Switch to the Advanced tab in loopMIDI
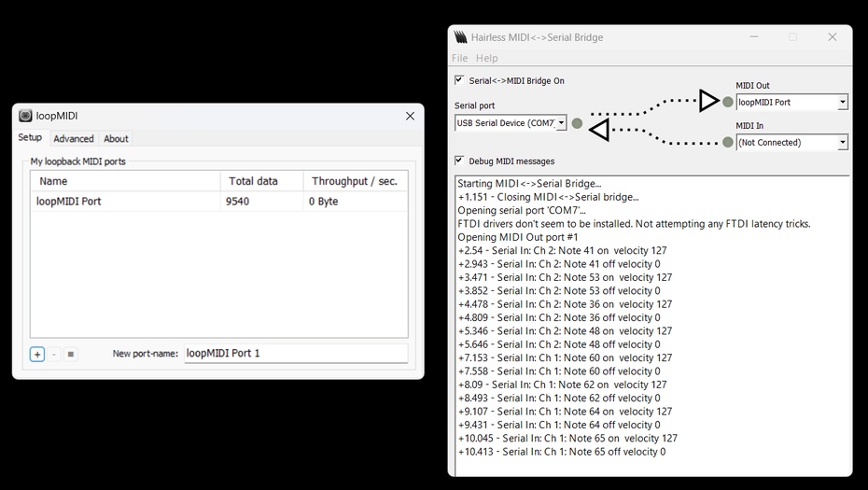This screenshot has width=868, height=490. [x=74, y=139]
